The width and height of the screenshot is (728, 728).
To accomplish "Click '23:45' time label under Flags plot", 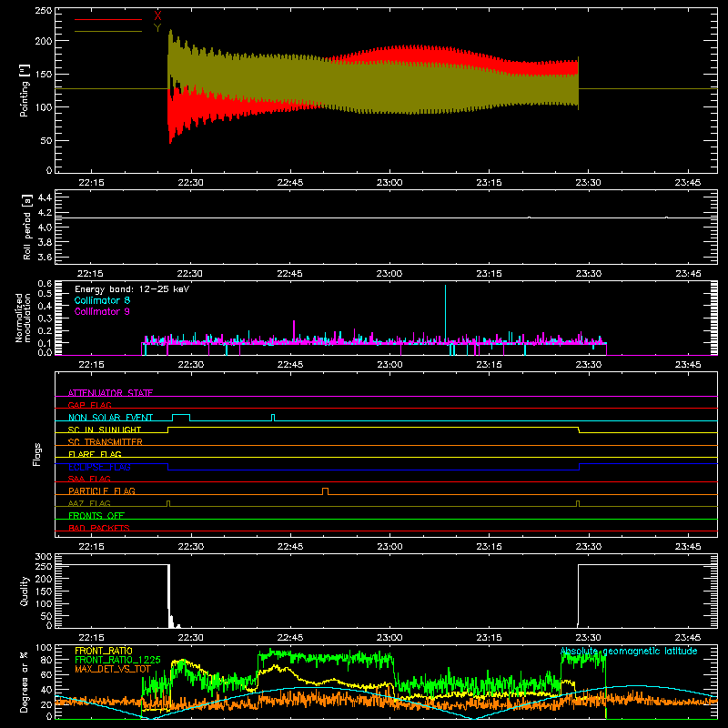I will (x=688, y=547).
